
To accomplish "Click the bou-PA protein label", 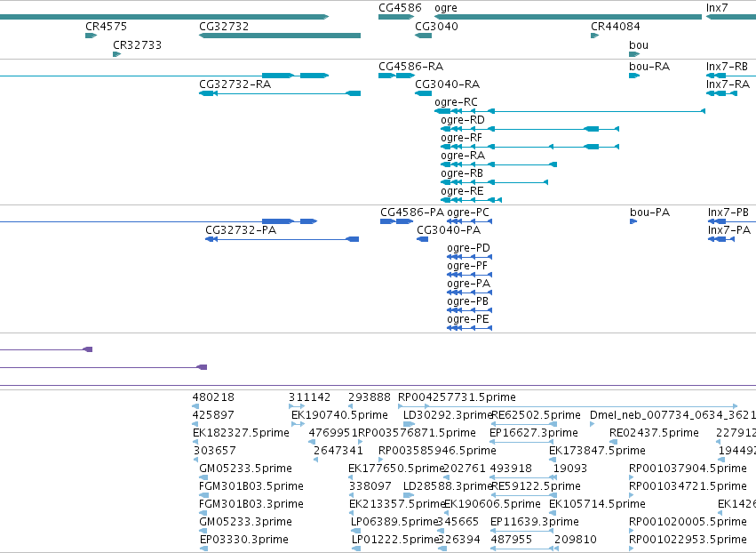I will point(649,212).
